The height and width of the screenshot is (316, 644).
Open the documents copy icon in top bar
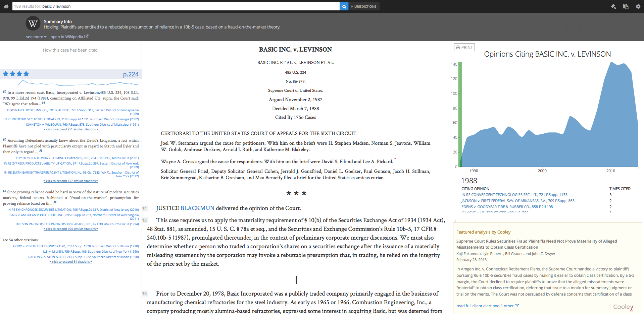tap(626, 6)
